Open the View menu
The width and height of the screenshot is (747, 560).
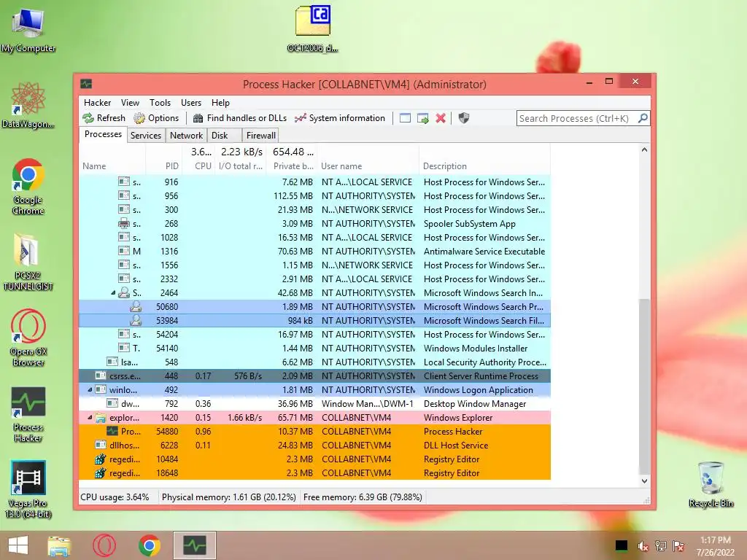pyautogui.click(x=130, y=103)
